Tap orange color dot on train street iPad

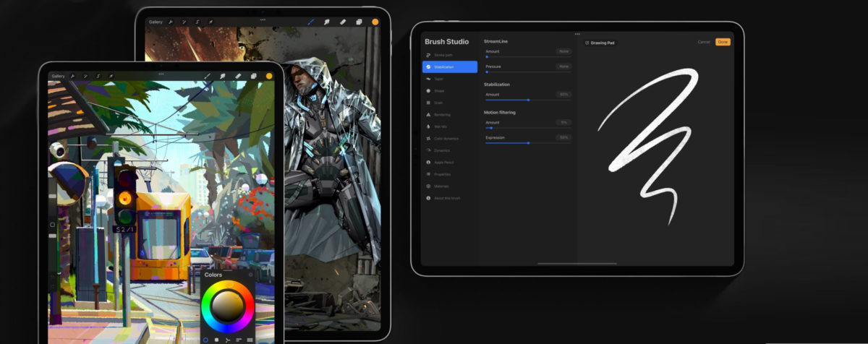coord(269,76)
